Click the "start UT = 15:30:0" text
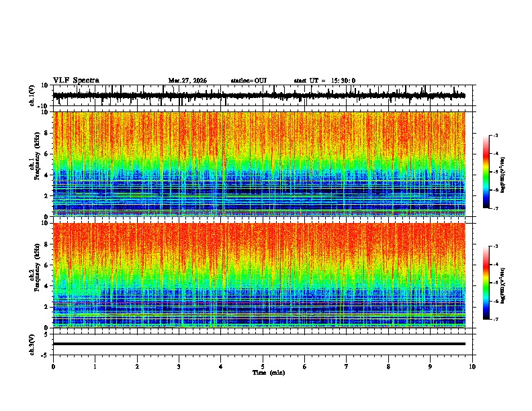This screenshot has height=411, width=532. click(324, 81)
